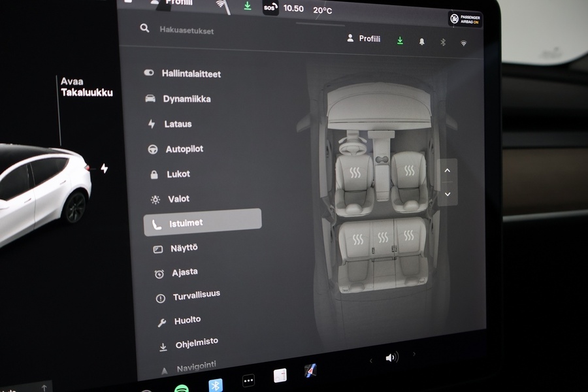Open the Näyttö display menu item

pos(183,248)
